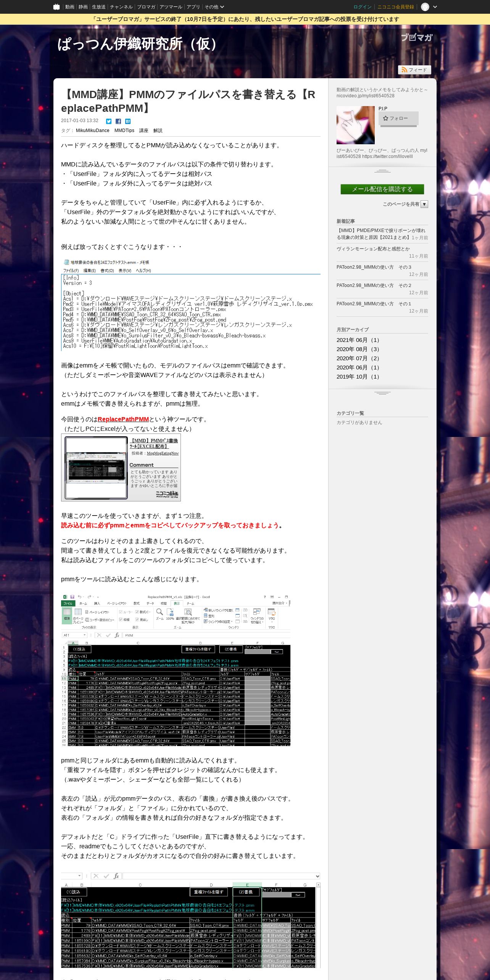Click author P.I.P avatar image

tap(356, 125)
